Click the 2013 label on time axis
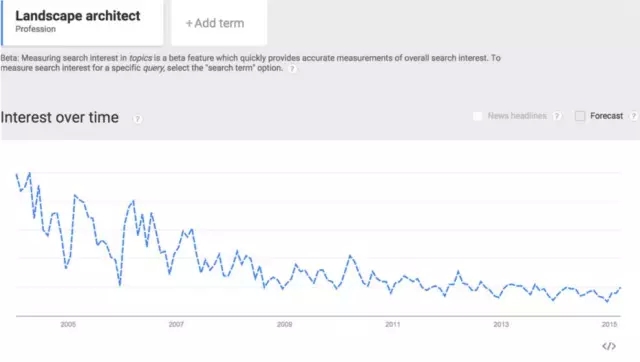The width and height of the screenshot is (640, 362). [501, 324]
